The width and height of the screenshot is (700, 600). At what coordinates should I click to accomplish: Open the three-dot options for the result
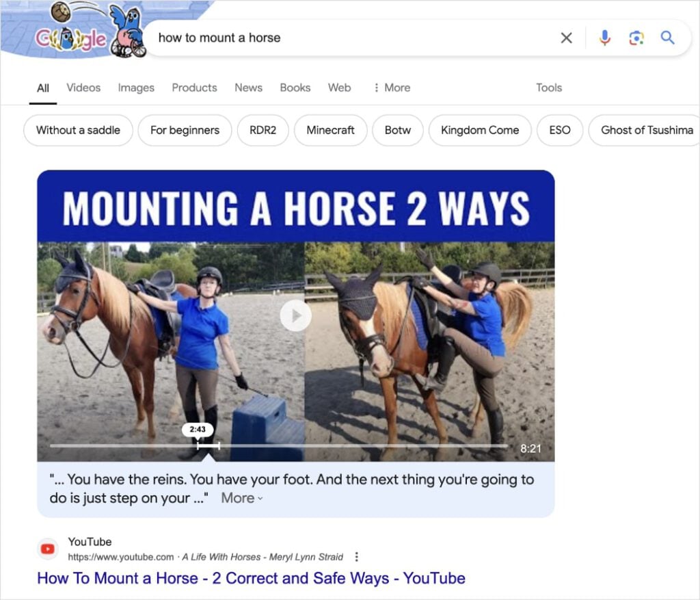[x=357, y=556]
